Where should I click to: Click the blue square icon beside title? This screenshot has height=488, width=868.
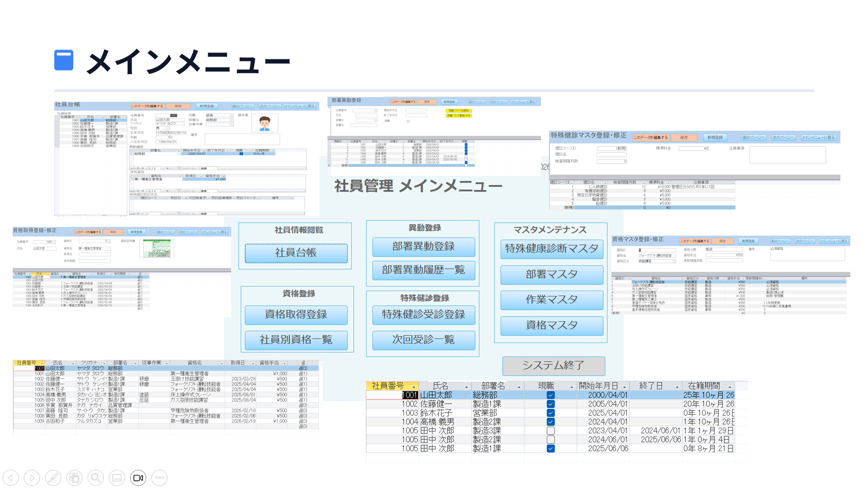(64, 60)
